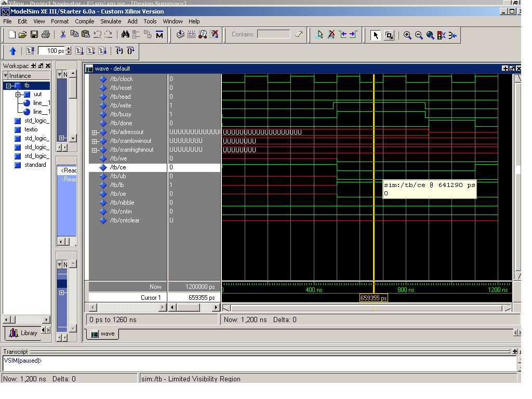Click the Zoom Full magnifier icon

(x=430, y=35)
